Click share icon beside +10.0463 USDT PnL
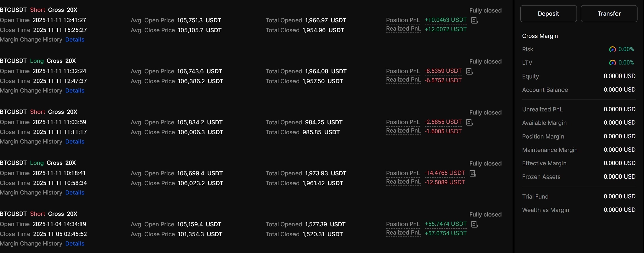 click(x=474, y=21)
